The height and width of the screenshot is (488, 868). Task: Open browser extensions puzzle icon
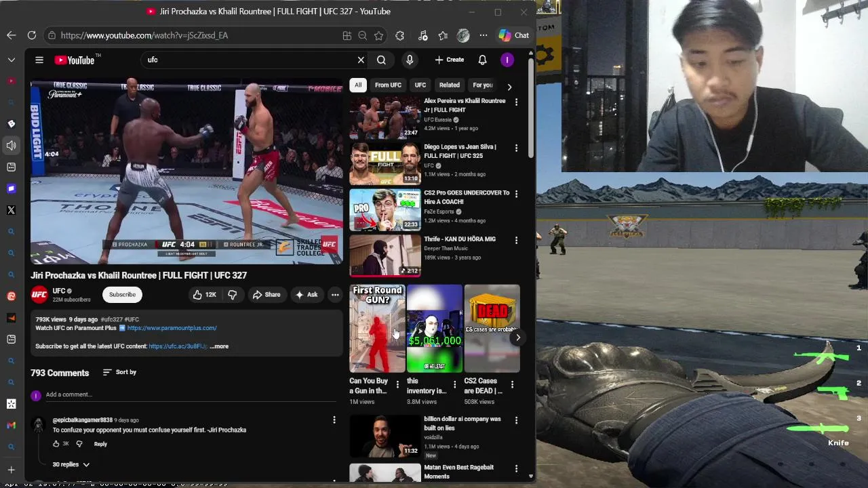click(x=399, y=35)
